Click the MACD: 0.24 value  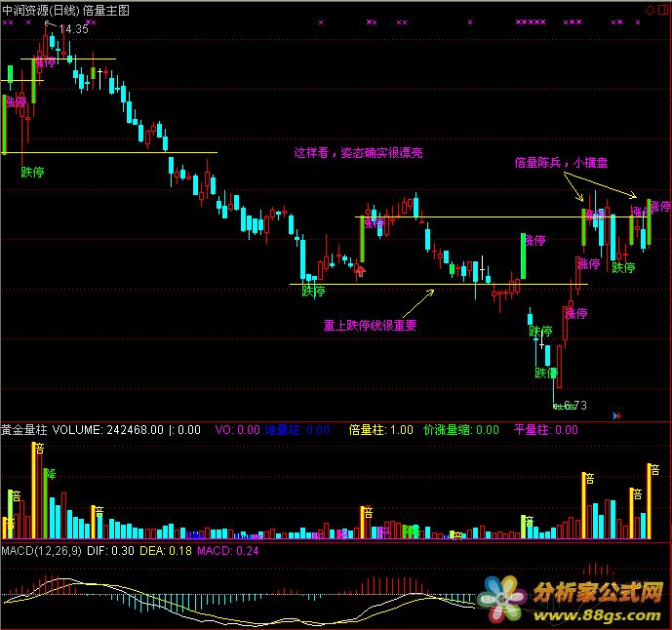tap(228, 551)
